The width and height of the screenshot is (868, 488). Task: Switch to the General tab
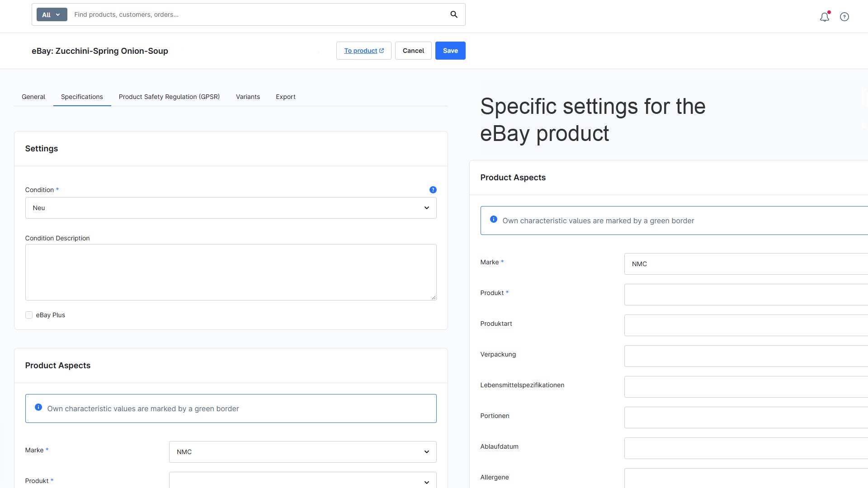click(x=33, y=97)
